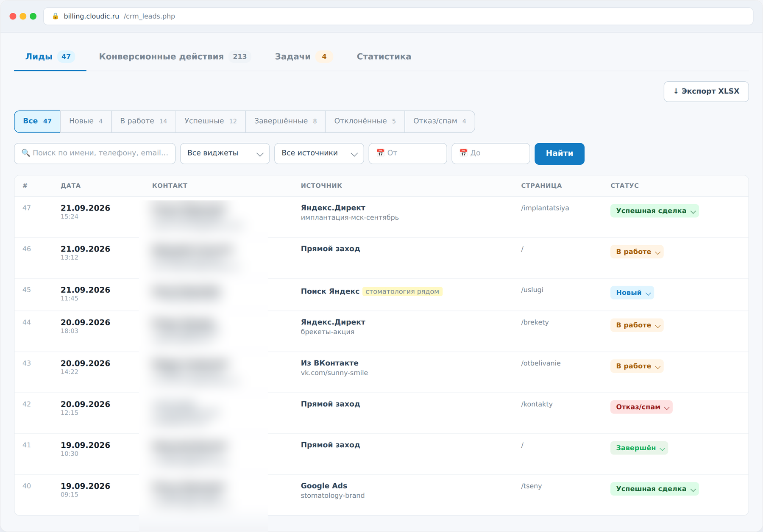Expand the Новый status of lead 45
This screenshot has height=532, width=763.
tap(632, 293)
